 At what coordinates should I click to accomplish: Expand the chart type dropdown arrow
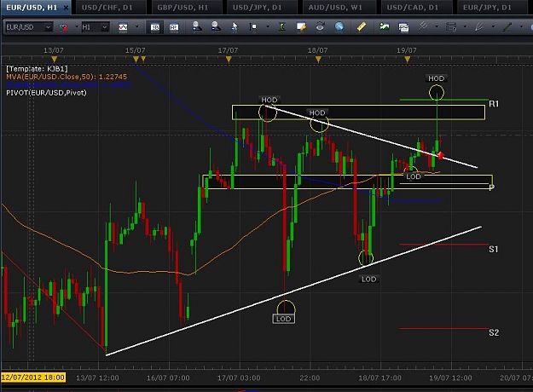(x=137, y=27)
